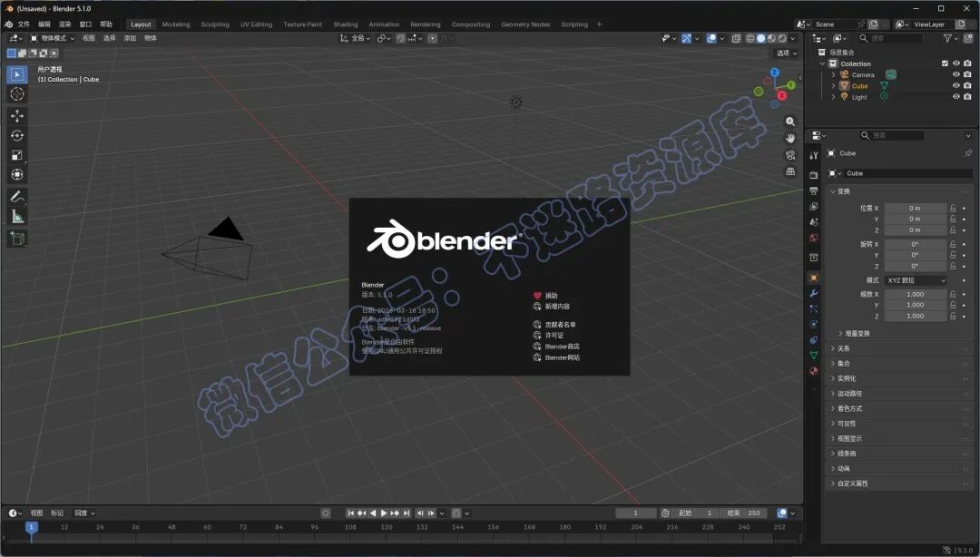Open the Tool properties tab

813,154
